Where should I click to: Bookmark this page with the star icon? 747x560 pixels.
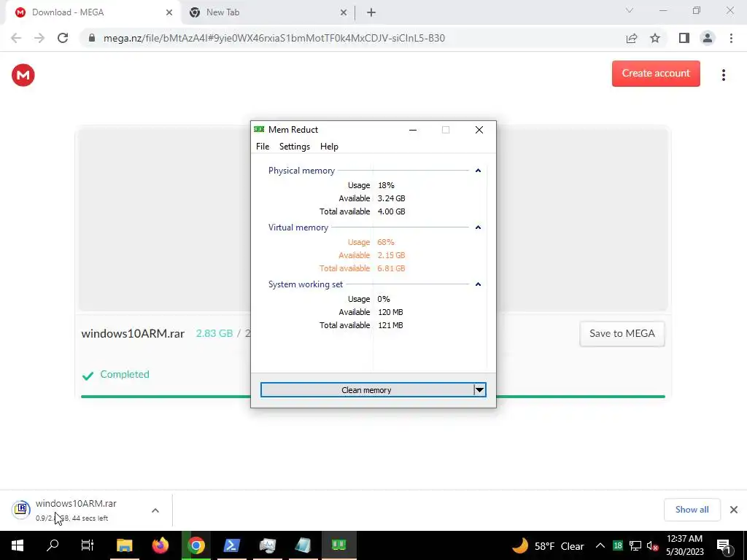655,38
